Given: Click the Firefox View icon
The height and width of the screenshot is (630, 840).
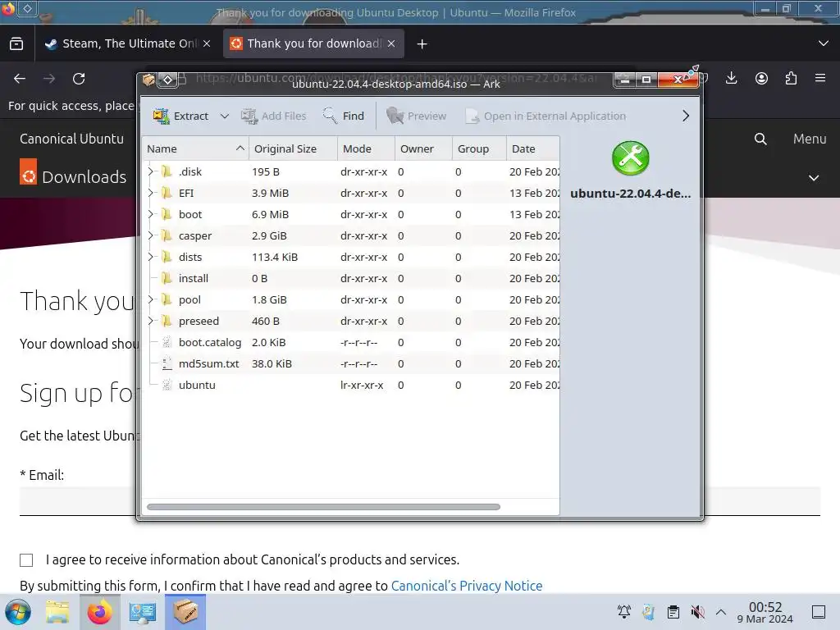Looking at the screenshot, I should point(16,44).
